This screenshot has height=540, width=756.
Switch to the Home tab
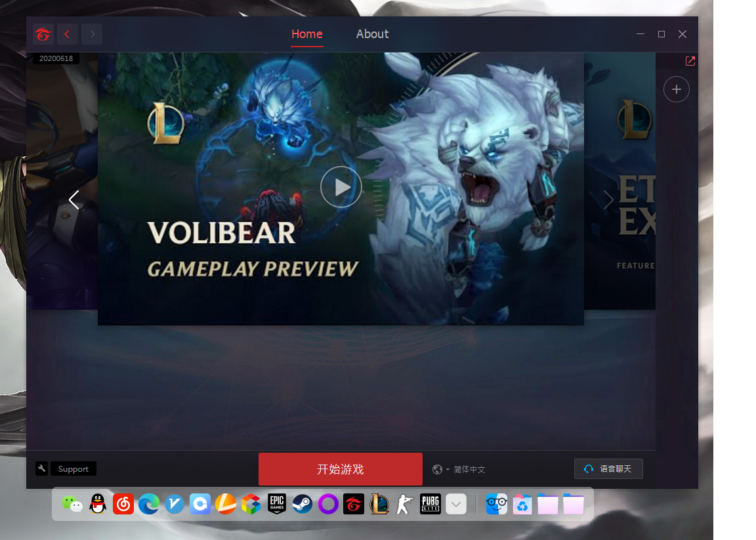(x=306, y=34)
